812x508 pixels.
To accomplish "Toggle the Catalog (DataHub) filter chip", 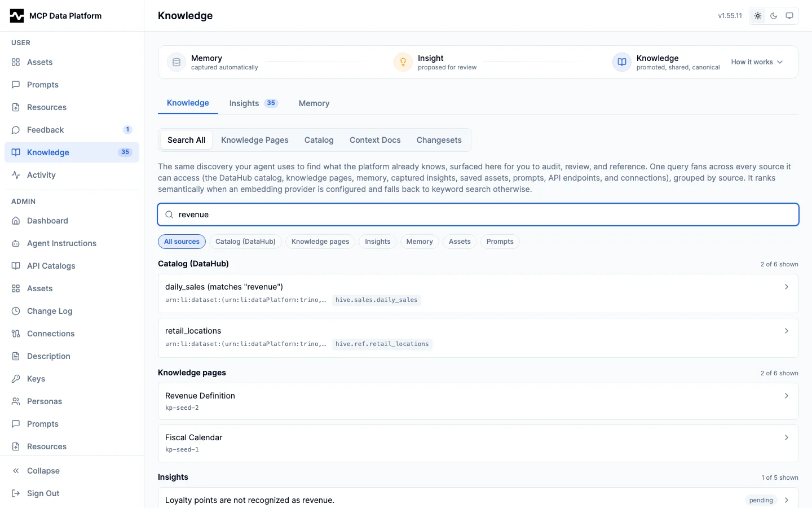I will [245, 242].
